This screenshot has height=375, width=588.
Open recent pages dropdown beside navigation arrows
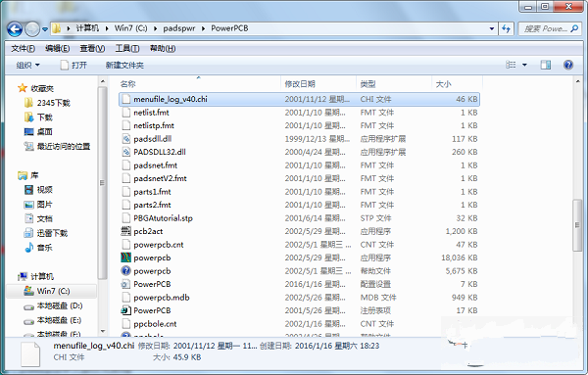[x=45, y=28]
